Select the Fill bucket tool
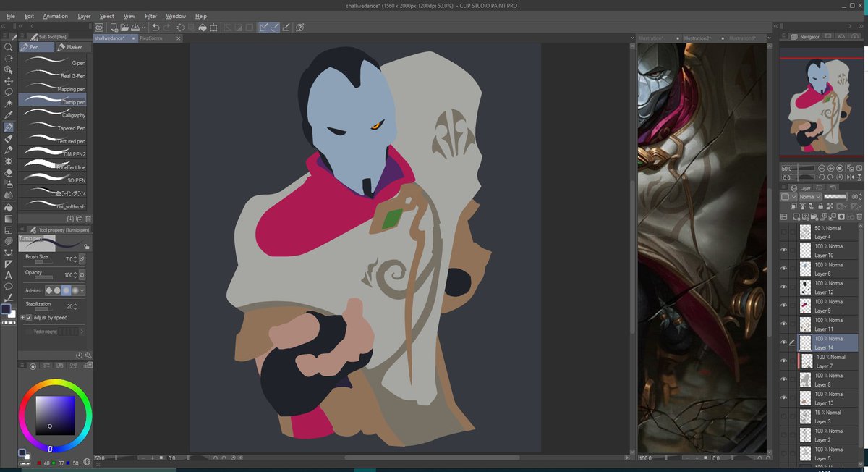868x472 pixels. click(x=9, y=207)
